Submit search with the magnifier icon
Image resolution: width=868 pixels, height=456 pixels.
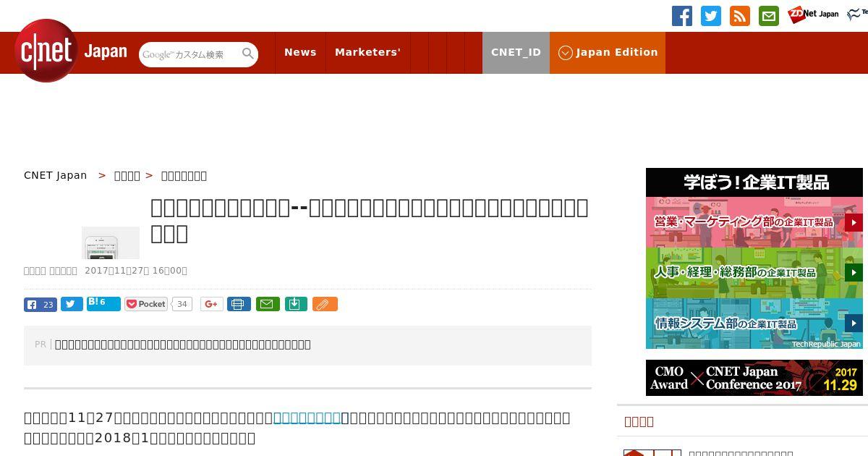click(248, 54)
